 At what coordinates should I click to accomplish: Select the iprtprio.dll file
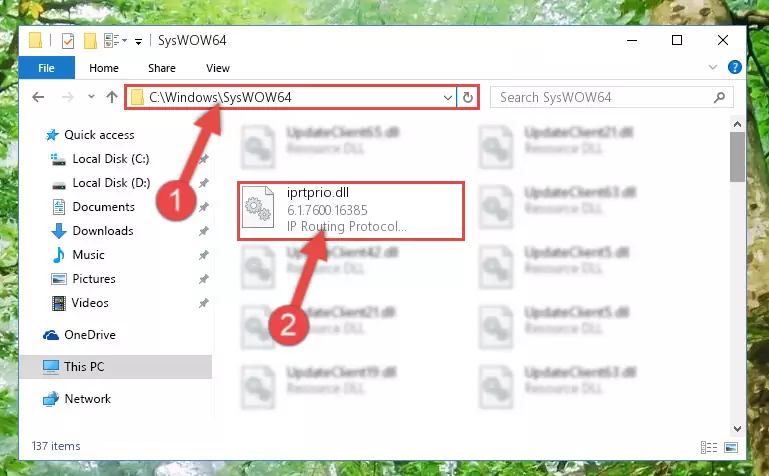point(351,211)
